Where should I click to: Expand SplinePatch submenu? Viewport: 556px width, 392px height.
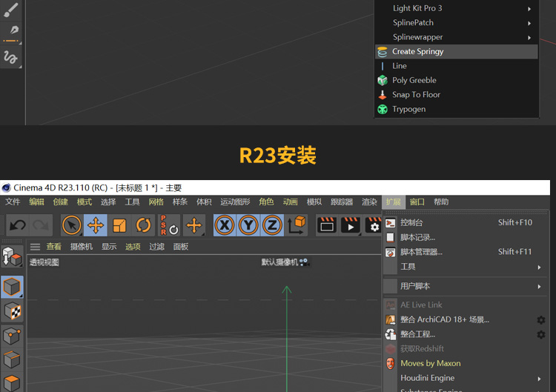tap(457, 23)
